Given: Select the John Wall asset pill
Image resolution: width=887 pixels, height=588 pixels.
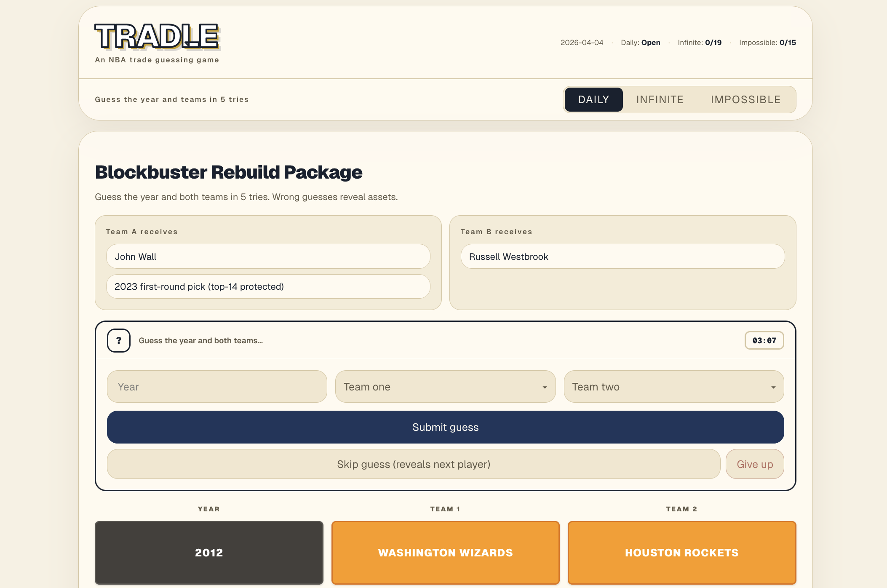Looking at the screenshot, I should 268,257.
